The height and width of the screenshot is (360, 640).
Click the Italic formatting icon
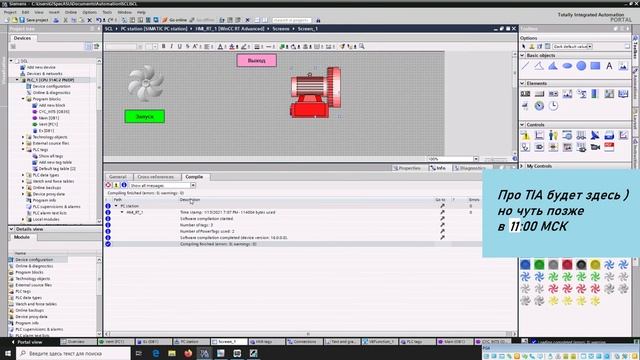tap(171, 47)
